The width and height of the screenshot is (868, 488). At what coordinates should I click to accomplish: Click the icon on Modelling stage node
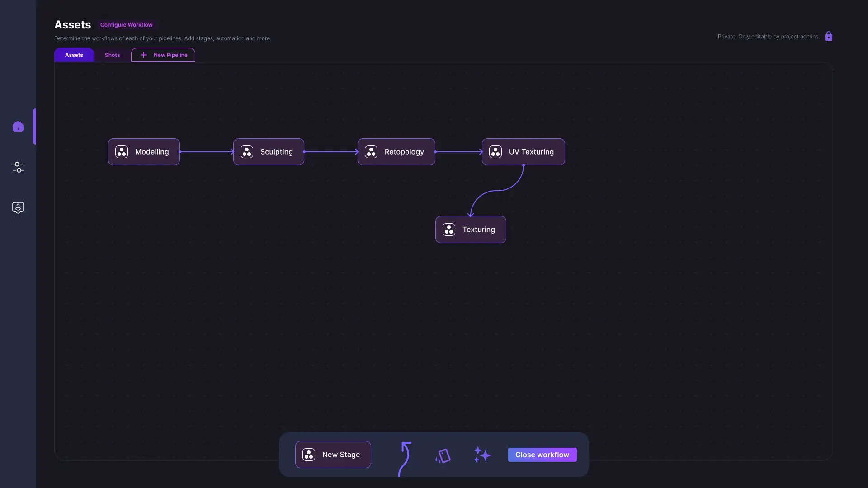(122, 152)
